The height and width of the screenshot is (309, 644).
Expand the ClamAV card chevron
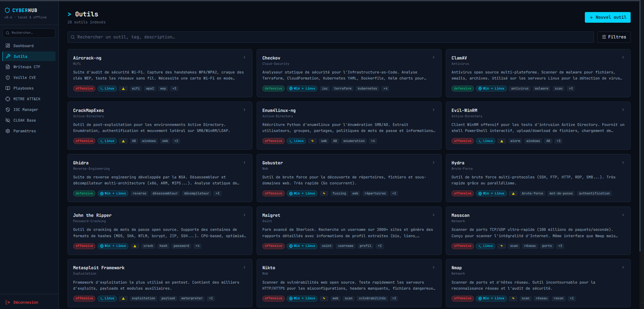pos(623,57)
